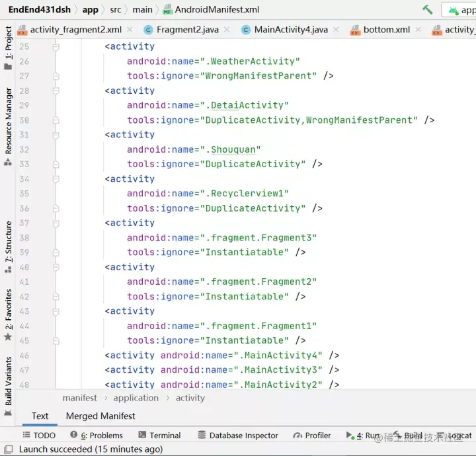
Task: Open the Profiler tool window
Action: [312, 436]
